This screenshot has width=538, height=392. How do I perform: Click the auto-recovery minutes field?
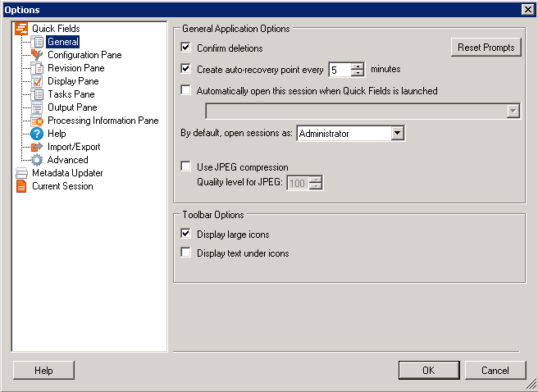(x=340, y=70)
